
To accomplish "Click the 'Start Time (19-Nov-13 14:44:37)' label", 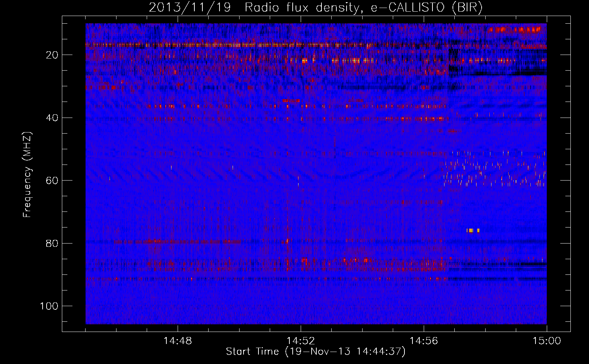I will click(316, 352).
